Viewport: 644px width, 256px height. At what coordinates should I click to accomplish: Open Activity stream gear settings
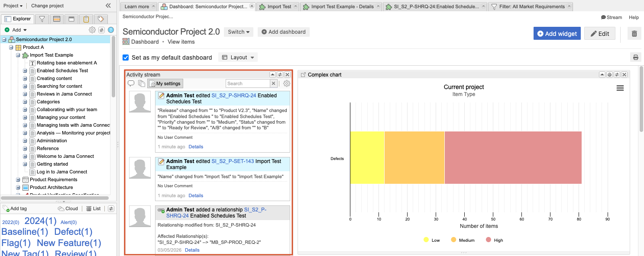click(x=287, y=83)
